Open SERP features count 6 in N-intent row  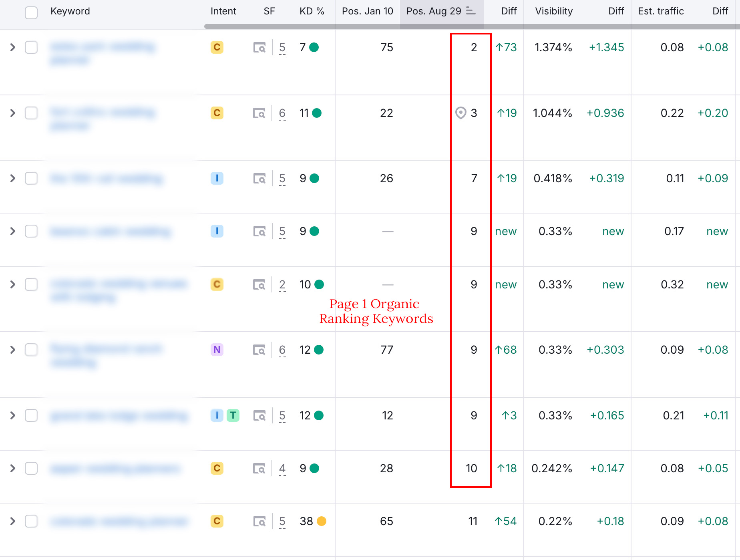click(x=282, y=350)
